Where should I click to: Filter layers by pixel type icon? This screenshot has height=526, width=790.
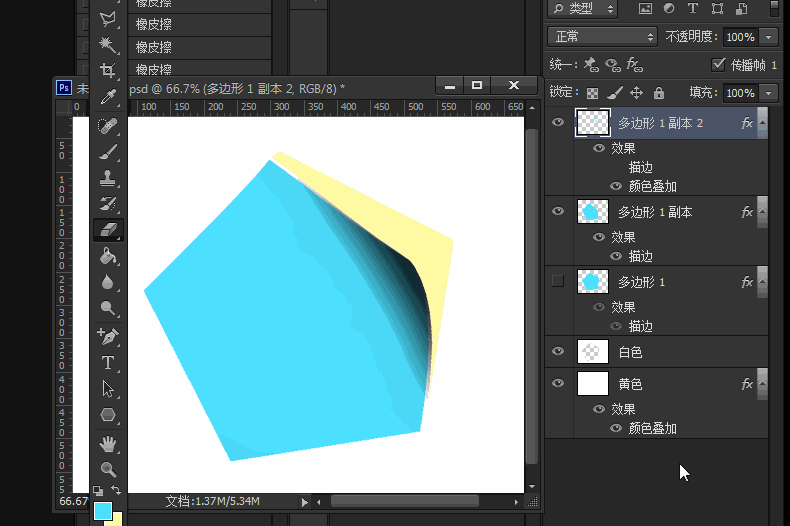[645, 8]
